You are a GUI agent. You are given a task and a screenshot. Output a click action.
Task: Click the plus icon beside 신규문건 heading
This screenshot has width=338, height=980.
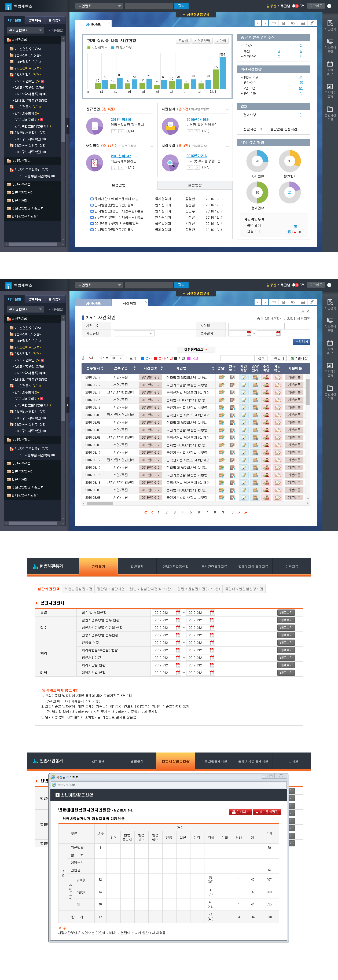(152, 109)
